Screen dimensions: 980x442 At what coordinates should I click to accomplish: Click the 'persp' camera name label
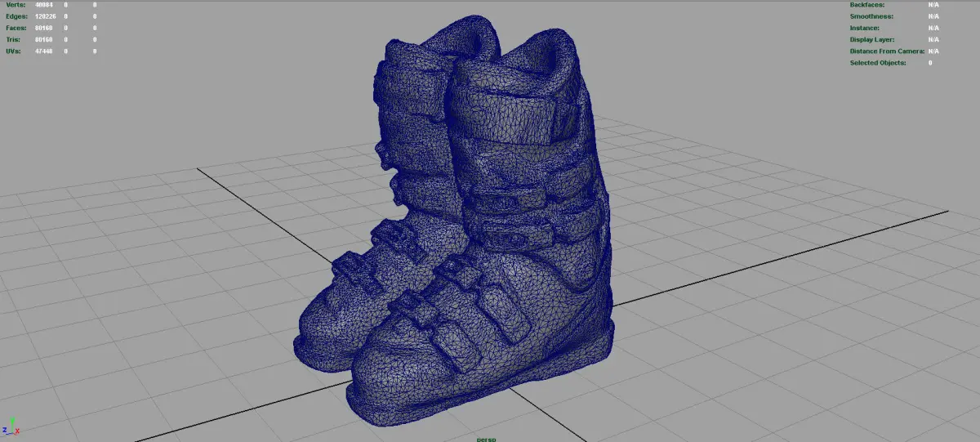[487, 439]
